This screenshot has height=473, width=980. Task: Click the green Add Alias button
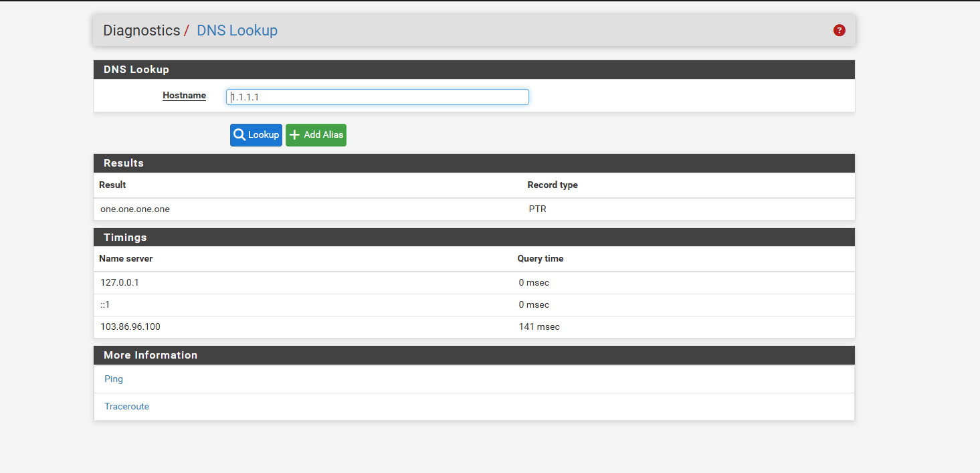(316, 134)
